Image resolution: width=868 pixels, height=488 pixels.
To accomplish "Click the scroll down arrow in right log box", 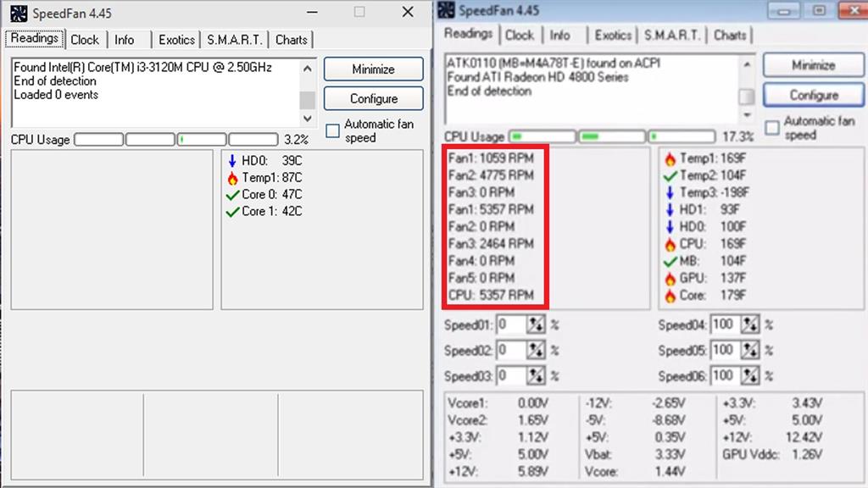I will tap(747, 115).
